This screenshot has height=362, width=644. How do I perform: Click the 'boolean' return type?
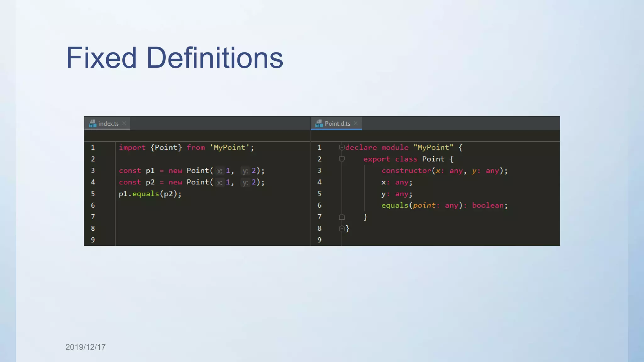(x=488, y=206)
